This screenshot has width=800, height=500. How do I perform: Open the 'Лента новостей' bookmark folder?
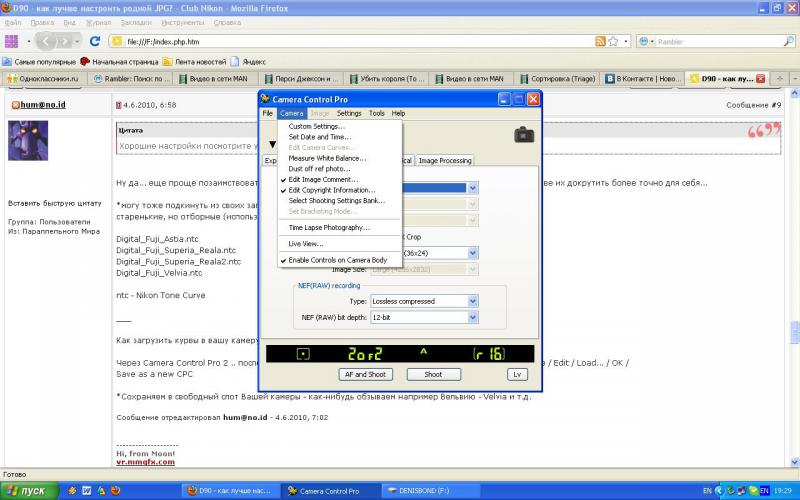tap(194, 62)
